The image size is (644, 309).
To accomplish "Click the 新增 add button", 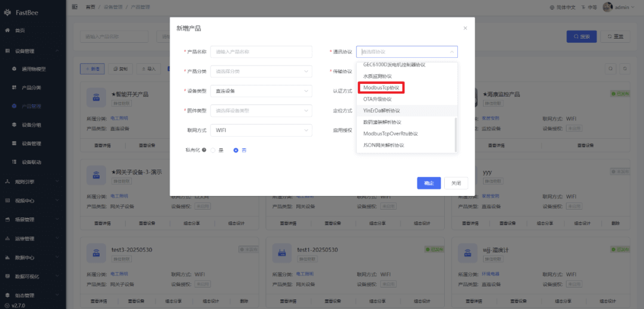I will point(92,69).
